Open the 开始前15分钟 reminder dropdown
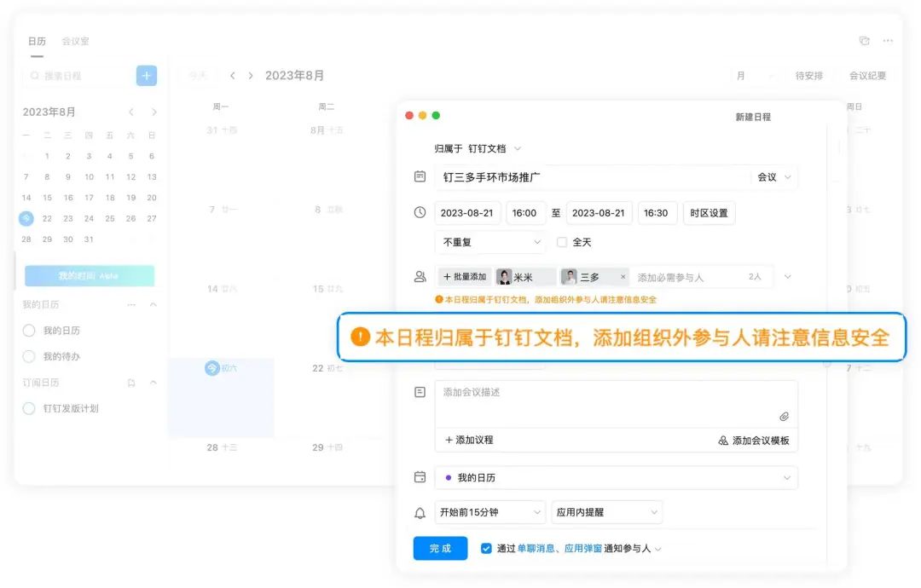921x588 pixels. point(490,512)
